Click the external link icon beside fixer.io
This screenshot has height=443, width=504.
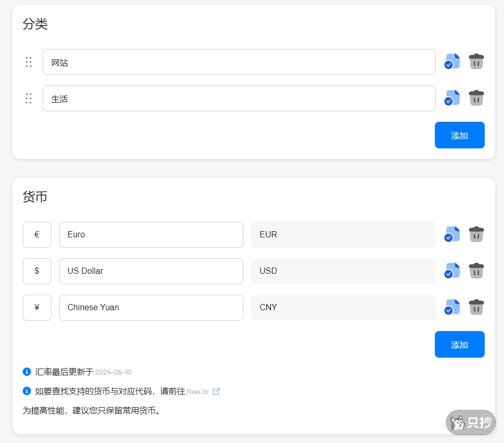click(x=216, y=391)
